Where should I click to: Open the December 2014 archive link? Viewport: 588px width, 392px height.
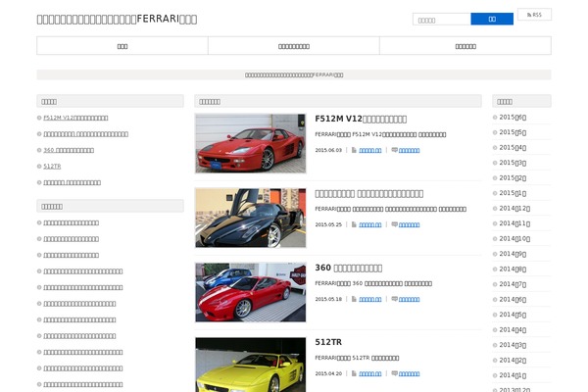coord(514,208)
